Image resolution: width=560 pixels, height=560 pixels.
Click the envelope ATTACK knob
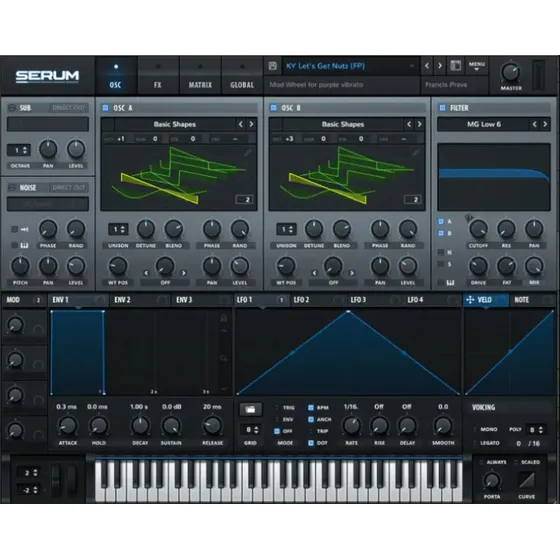tap(68, 425)
